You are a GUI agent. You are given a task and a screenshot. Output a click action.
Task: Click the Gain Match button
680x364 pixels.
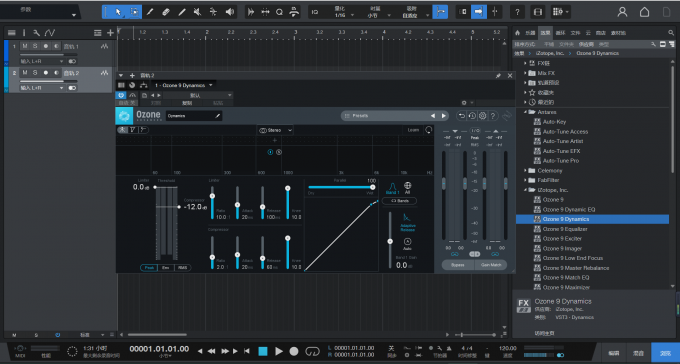[x=491, y=265]
